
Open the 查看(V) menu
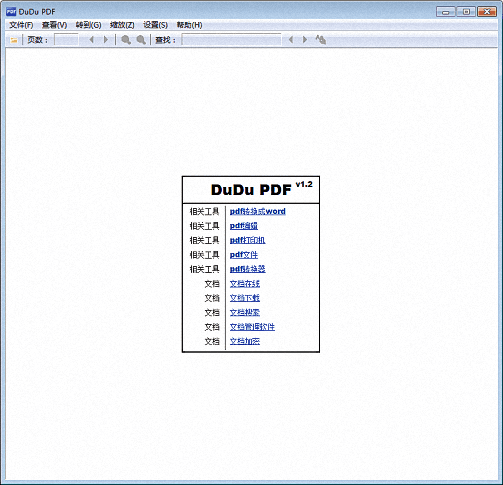point(54,25)
